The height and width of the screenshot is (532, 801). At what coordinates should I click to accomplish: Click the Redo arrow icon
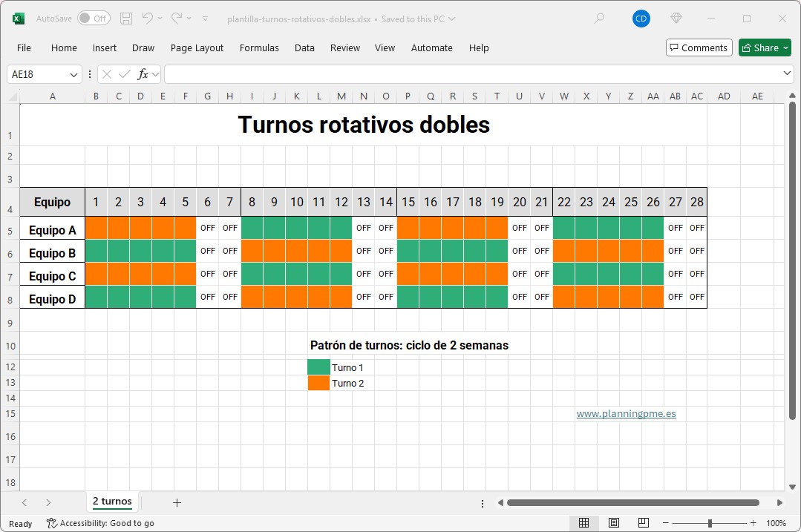pyautogui.click(x=177, y=19)
